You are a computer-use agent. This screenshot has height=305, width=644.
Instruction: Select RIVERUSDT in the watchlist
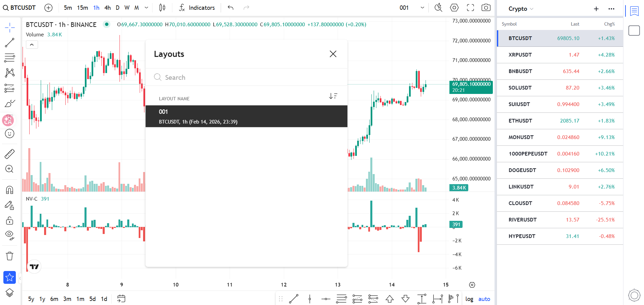(560, 219)
